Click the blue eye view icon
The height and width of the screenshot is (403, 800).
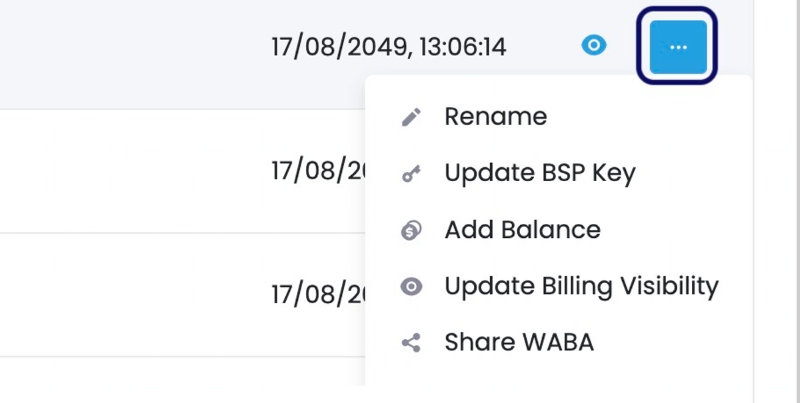point(594,46)
